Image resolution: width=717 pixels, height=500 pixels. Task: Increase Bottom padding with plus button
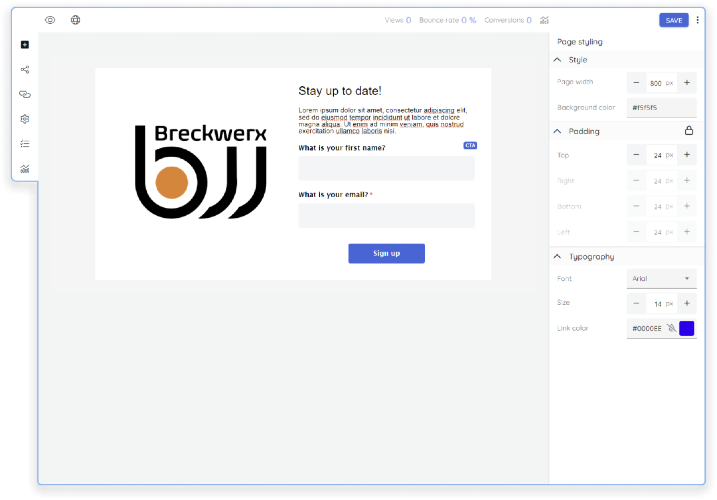coord(687,206)
